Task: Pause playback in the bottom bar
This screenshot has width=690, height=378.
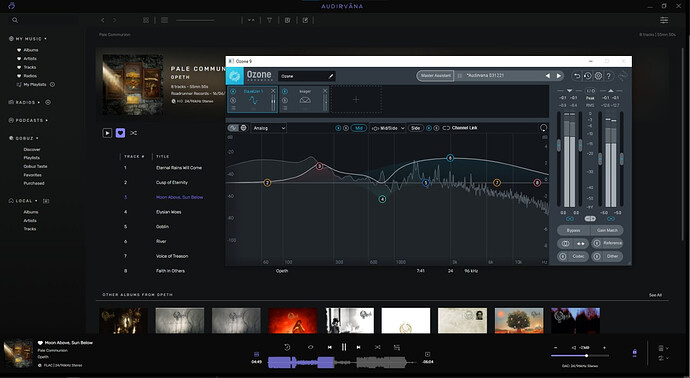Action: tap(344, 347)
